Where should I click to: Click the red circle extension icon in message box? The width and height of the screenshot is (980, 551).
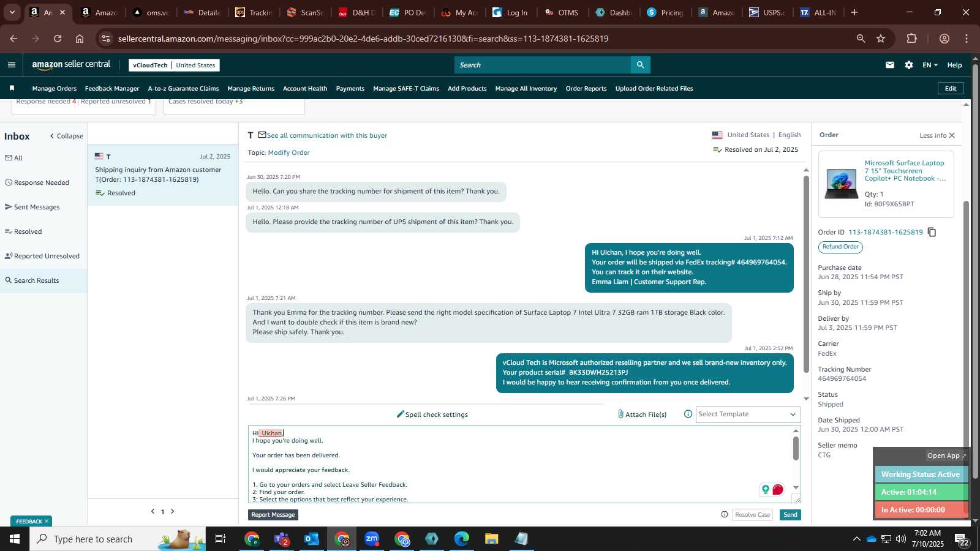click(x=778, y=489)
